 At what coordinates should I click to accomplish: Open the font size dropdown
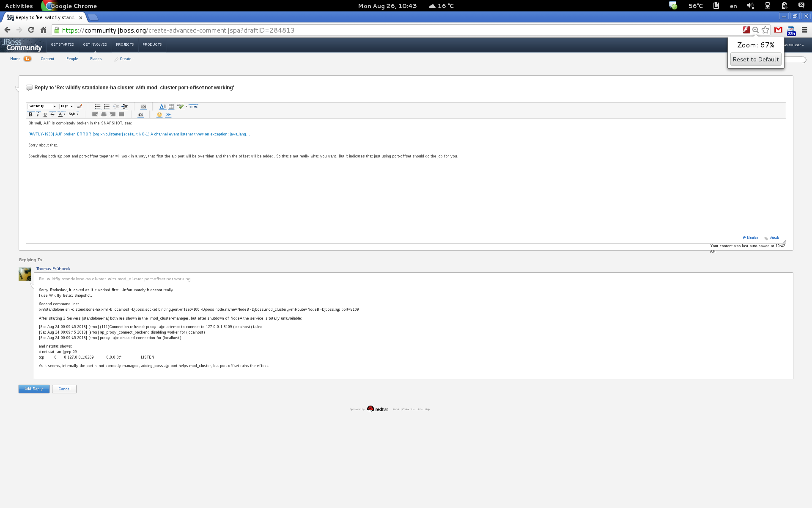(x=71, y=106)
